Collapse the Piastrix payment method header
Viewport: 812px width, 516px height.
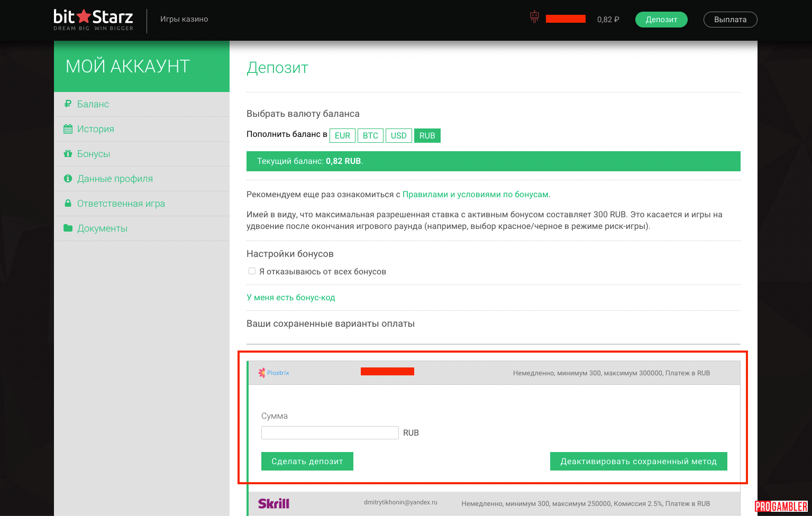pyautogui.click(x=493, y=373)
